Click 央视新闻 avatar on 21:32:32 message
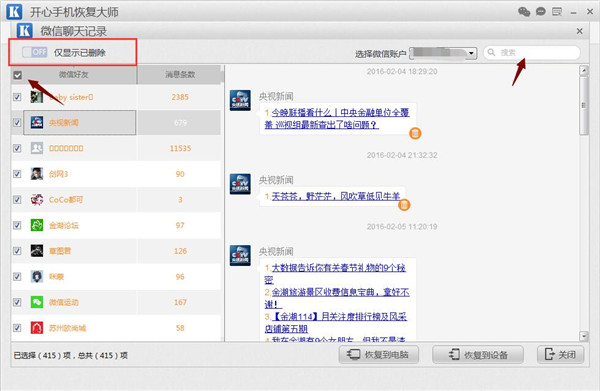Viewport: 600px width, 391px height. (240, 184)
